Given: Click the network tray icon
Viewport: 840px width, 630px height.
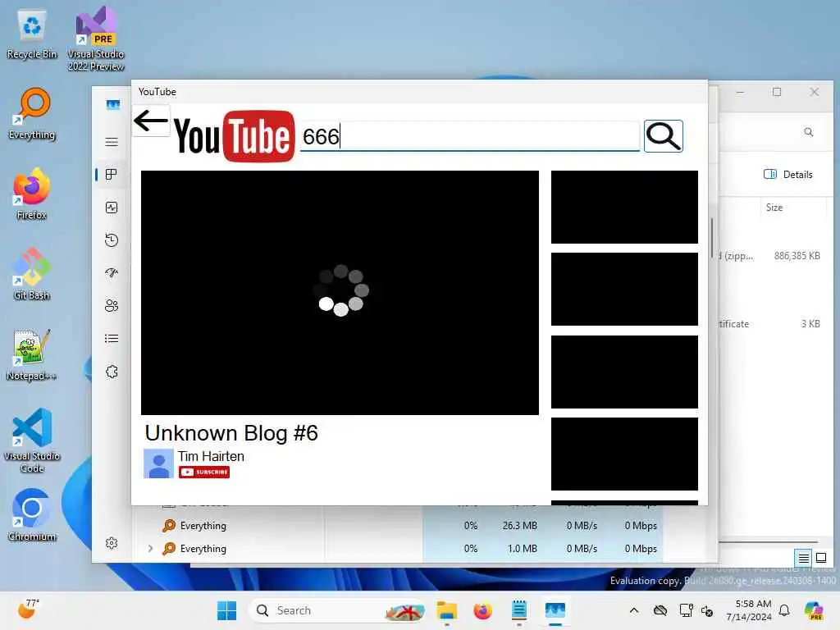Looking at the screenshot, I should [685, 610].
